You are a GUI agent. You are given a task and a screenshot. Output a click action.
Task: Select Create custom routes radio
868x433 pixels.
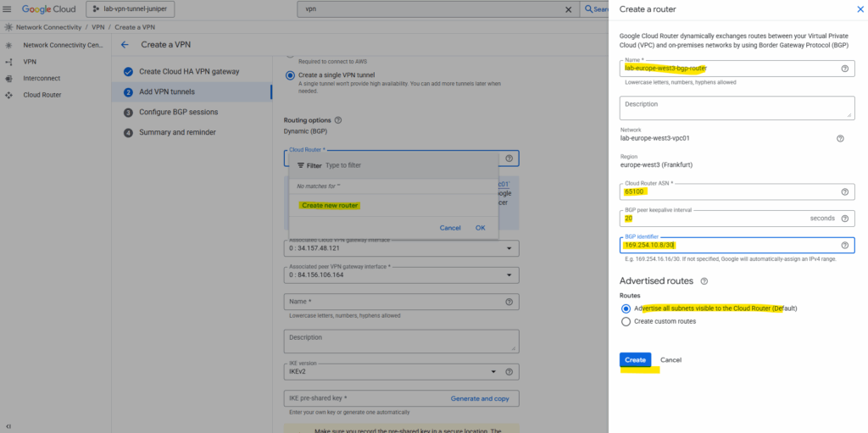click(626, 321)
